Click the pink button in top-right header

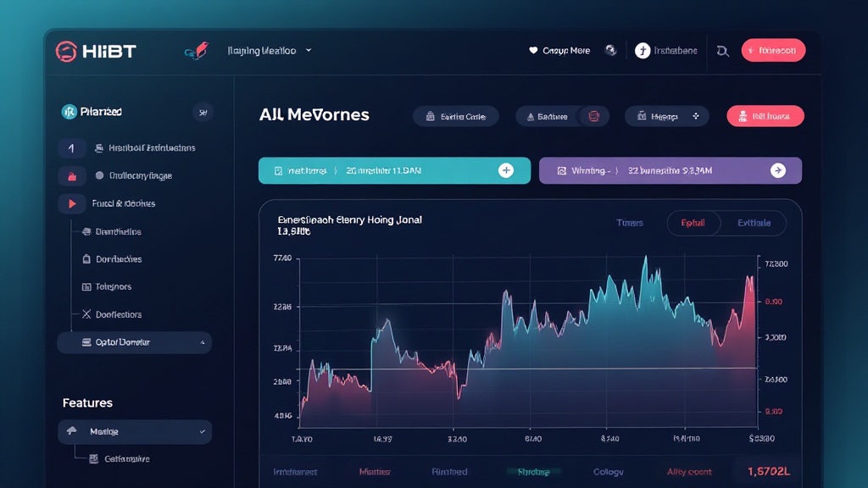(x=773, y=51)
